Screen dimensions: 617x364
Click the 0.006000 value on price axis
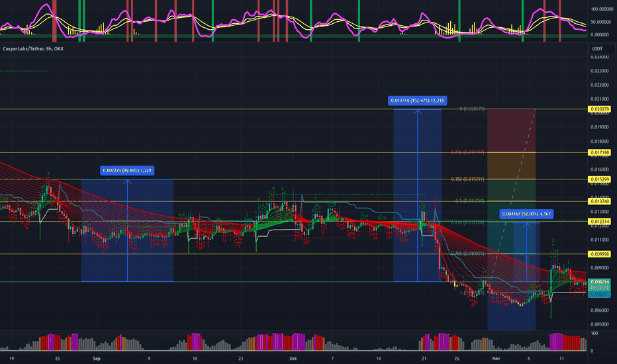pyautogui.click(x=600, y=310)
